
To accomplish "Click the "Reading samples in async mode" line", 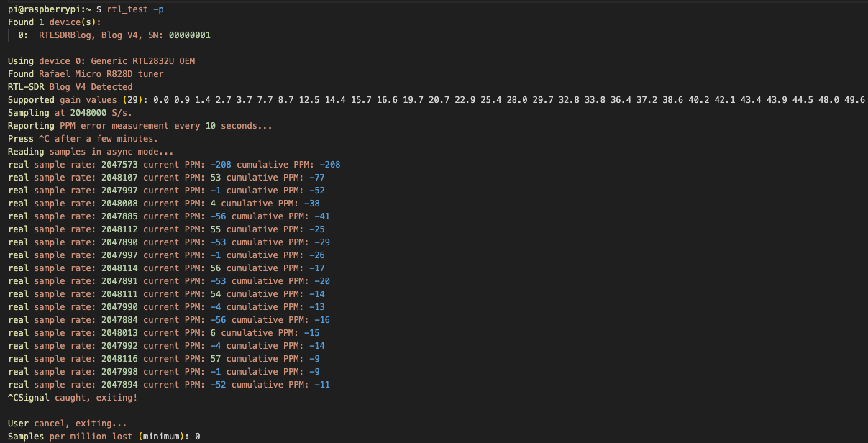I will coord(91,152).
